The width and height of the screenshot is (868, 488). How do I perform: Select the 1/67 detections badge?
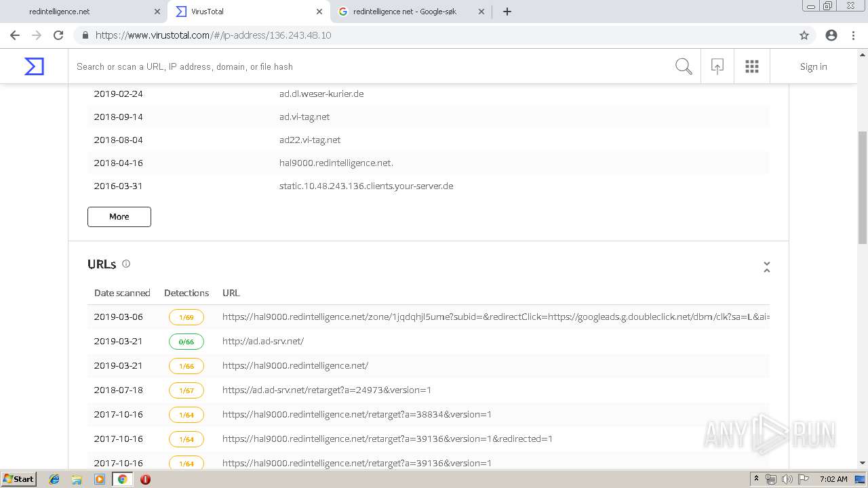point(186,390)
